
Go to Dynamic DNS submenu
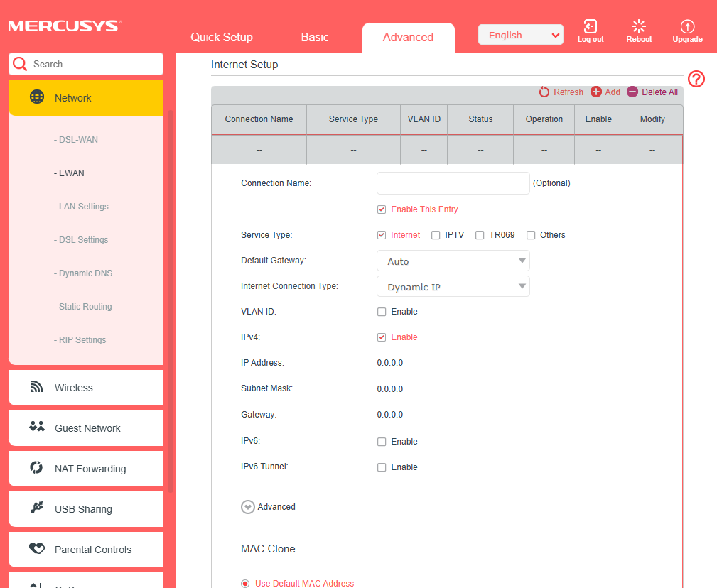(x=82, y=273)
